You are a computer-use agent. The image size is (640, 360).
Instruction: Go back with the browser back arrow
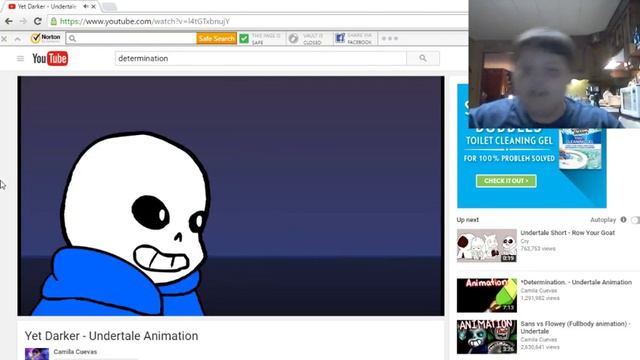[x=9, y=21]
